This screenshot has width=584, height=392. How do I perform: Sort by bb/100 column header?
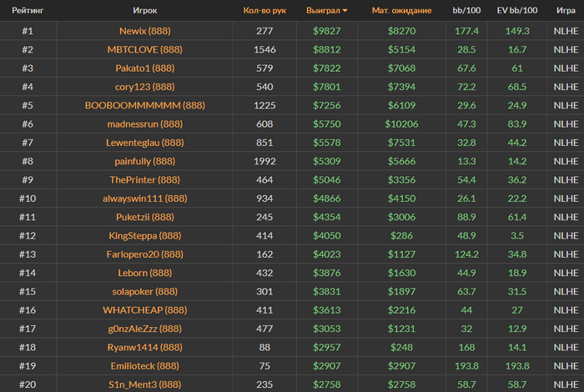pyautogui.click(x=466, y=10)
